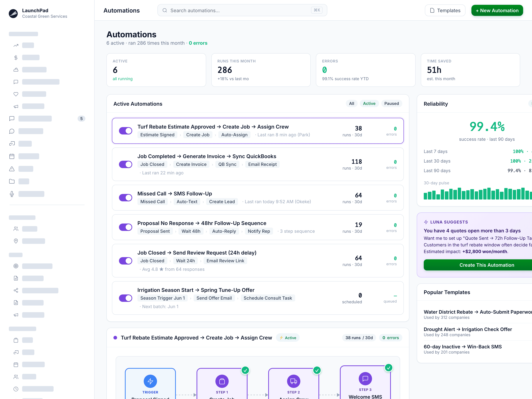Click the lightning bolt icon next to Luna Suggests
Viewport: 532px width, 399px height.
coord(426,222)
